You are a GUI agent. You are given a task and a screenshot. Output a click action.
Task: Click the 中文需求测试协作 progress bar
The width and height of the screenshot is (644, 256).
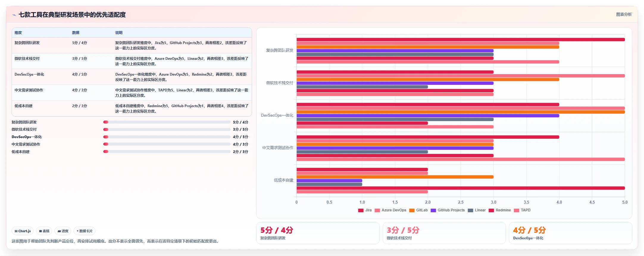click(x=167, y=144)
